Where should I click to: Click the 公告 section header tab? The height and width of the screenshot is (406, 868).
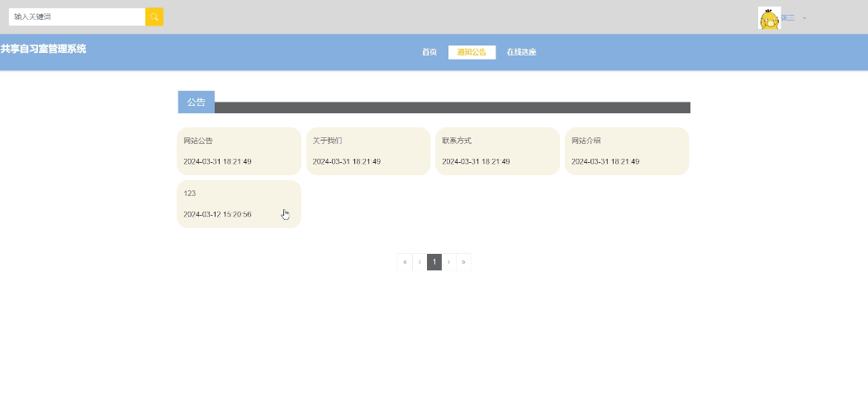tap(196, 102)
